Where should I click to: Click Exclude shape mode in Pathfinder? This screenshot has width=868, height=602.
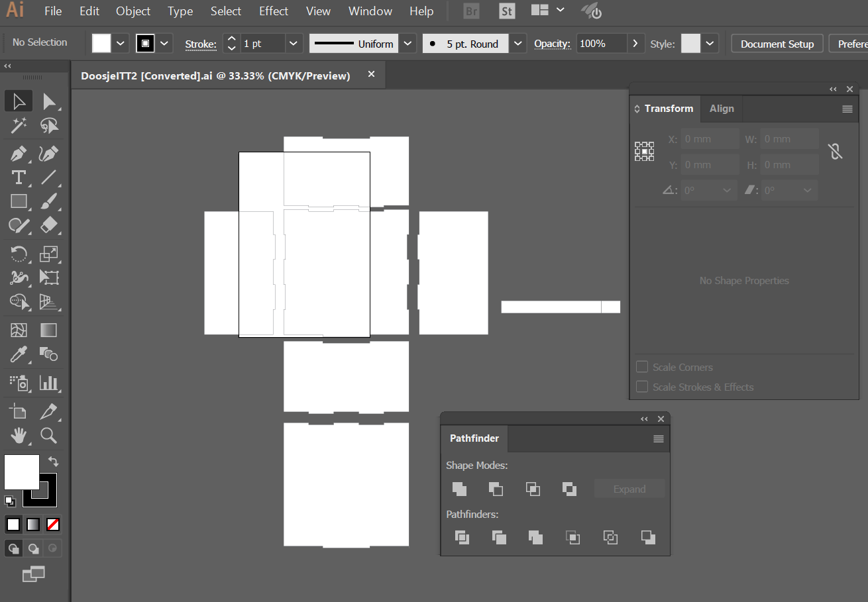tap(569, 489)
